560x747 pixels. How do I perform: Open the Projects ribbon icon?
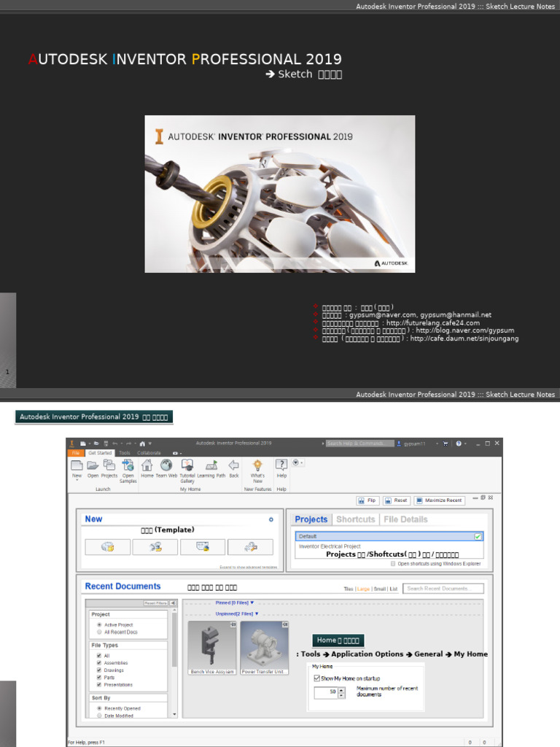point(109,465)
